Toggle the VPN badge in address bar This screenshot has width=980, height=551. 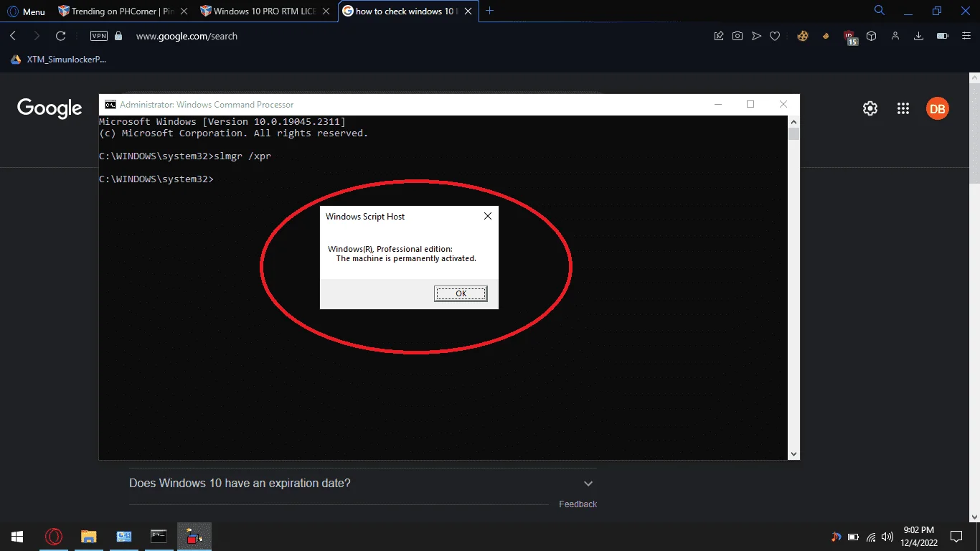[98, 36]
